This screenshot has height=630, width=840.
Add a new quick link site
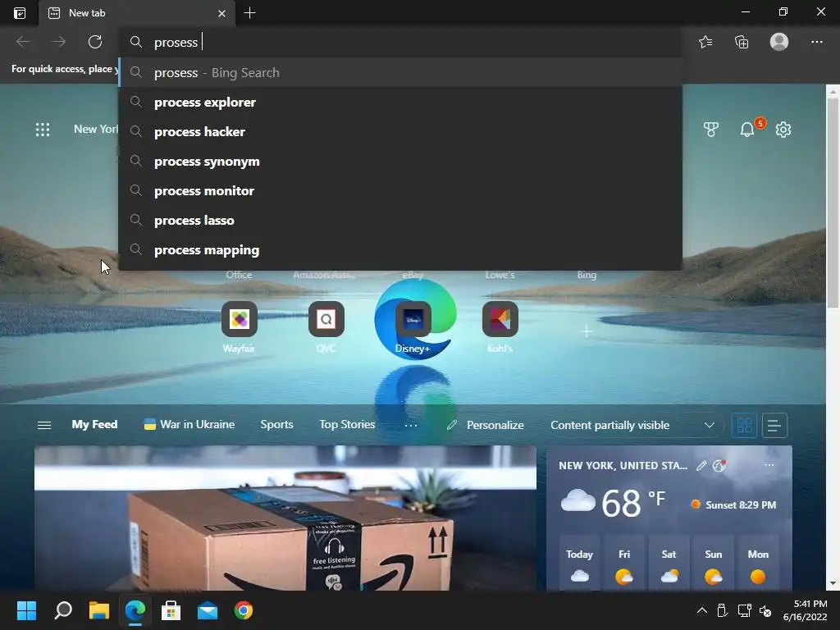tap(587, 331)
